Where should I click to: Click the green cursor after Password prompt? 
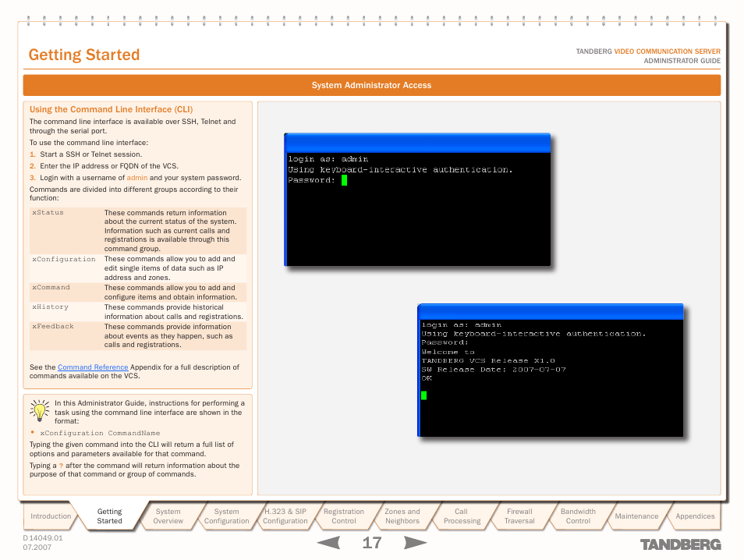point(345,180)
